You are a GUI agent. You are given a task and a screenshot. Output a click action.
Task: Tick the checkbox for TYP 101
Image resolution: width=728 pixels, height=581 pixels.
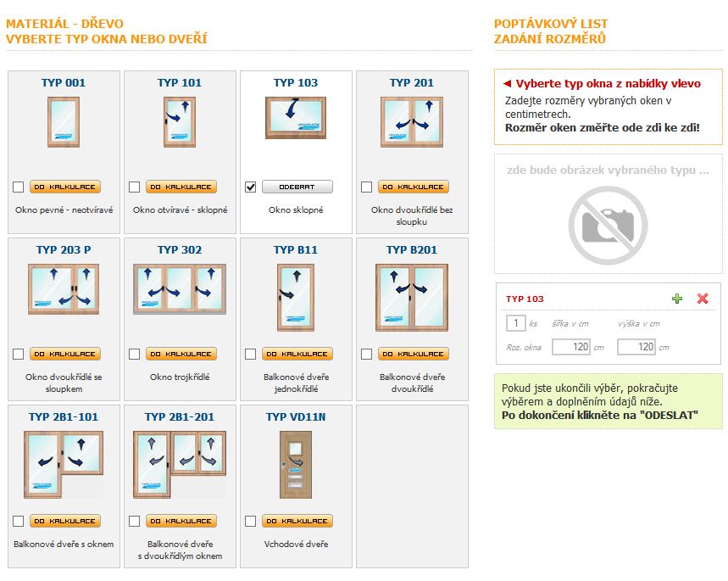(134, 187)
